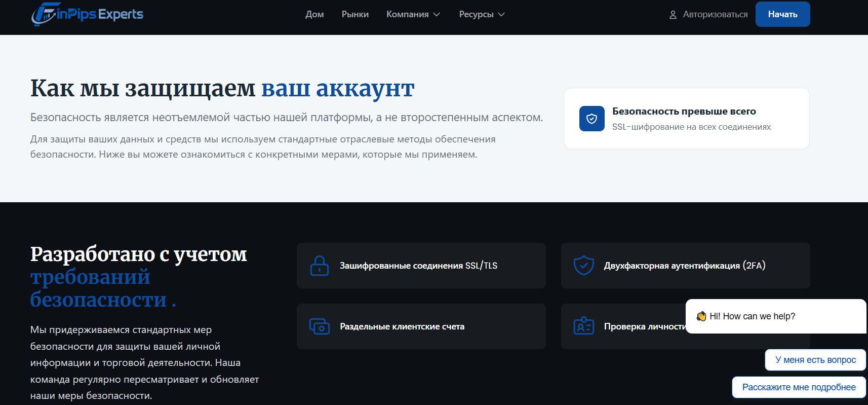Viewport: 868px width, 405px height.
Task: Click the Как мы защищаем ваш аккаунт heading
Action: point(222,88)
